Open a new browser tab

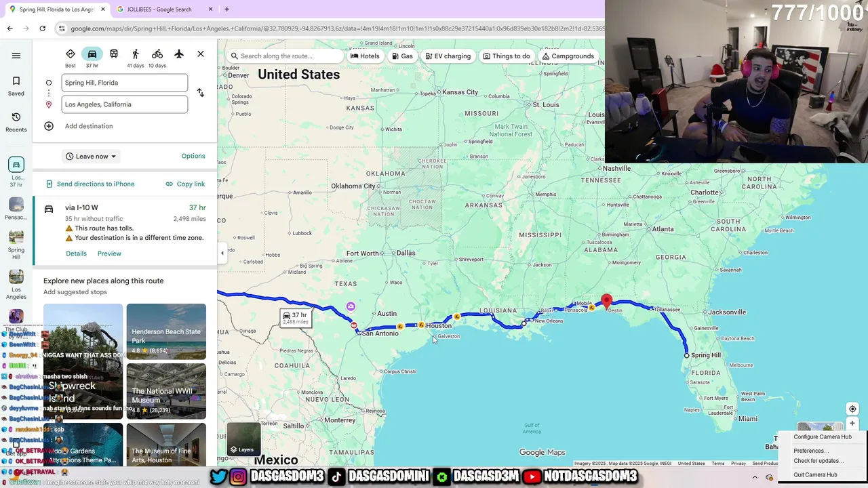pyautogui.click(x=226, y=9)
